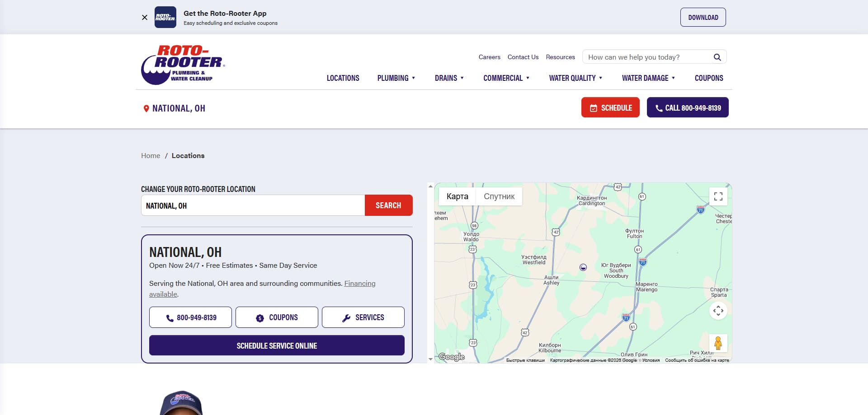868x415 pixels.
Task: Select the Street View pegman icon
Action: point(718,343)
